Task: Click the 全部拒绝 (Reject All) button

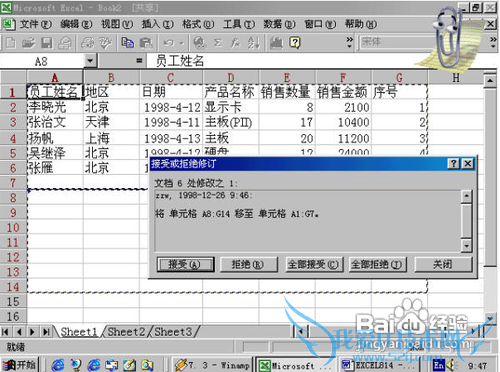Action: coord(377,265)
